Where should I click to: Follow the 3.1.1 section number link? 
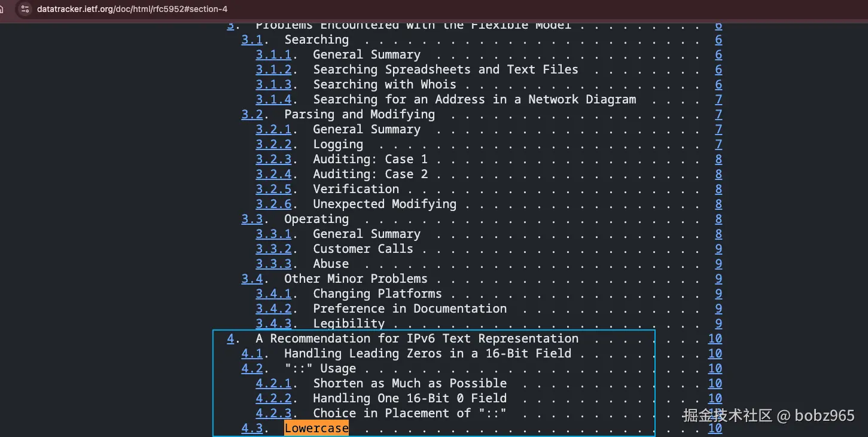point(273,55)
